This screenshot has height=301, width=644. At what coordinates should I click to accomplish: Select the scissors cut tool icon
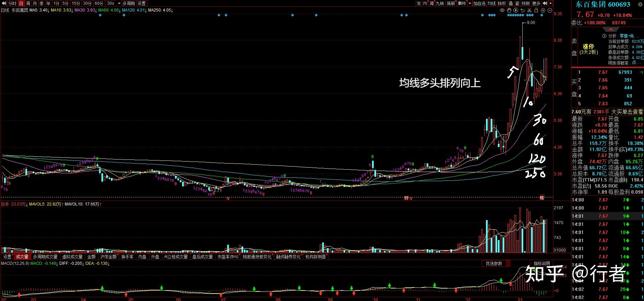tap(529, 10)
